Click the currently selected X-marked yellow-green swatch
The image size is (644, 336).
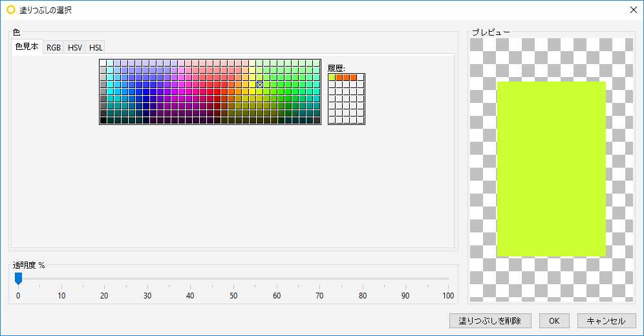259,84
